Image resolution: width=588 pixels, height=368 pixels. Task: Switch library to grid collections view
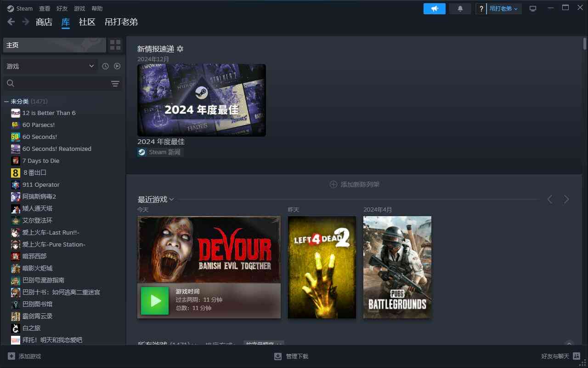click(x=115, y=45)
